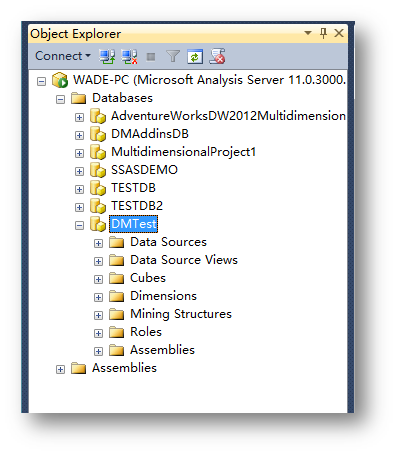Collapse the DMTest database node

[x=79, y=225]
